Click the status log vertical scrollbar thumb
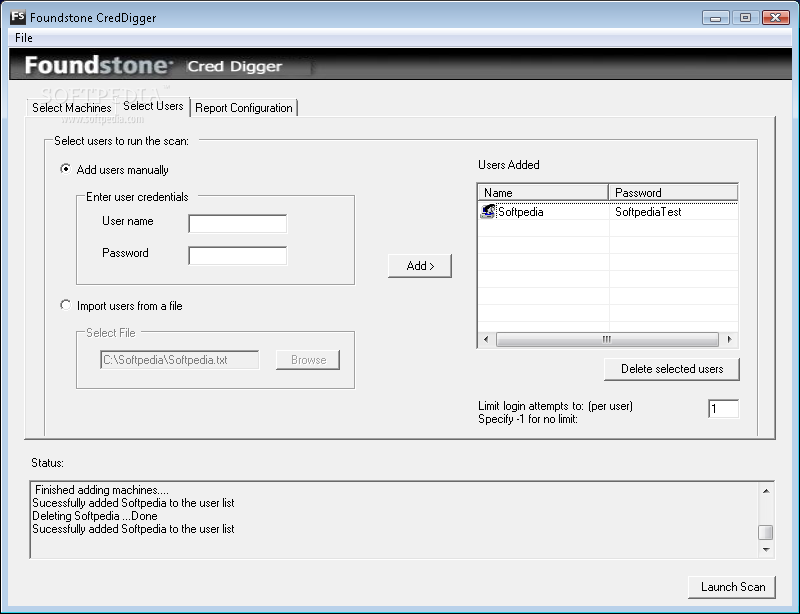This screenshot has width=800, height=614. click(766, 532)
